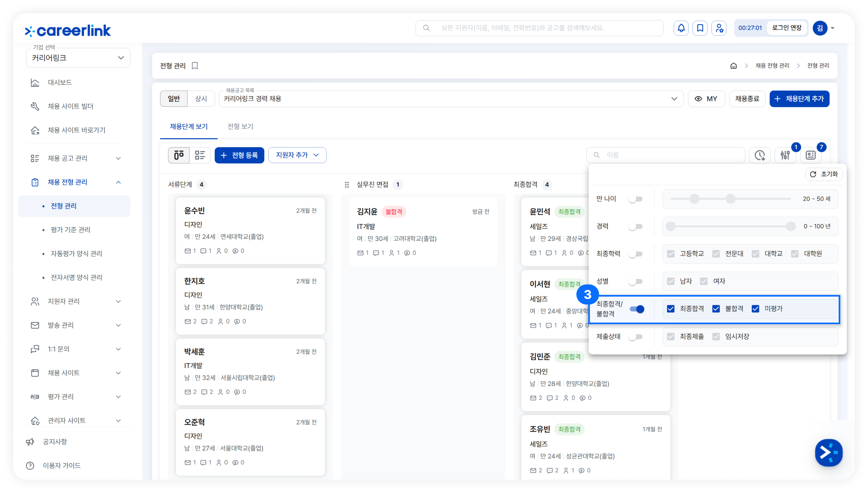Click the 이름 search field
868x493 pixels.
coord(666,155)
